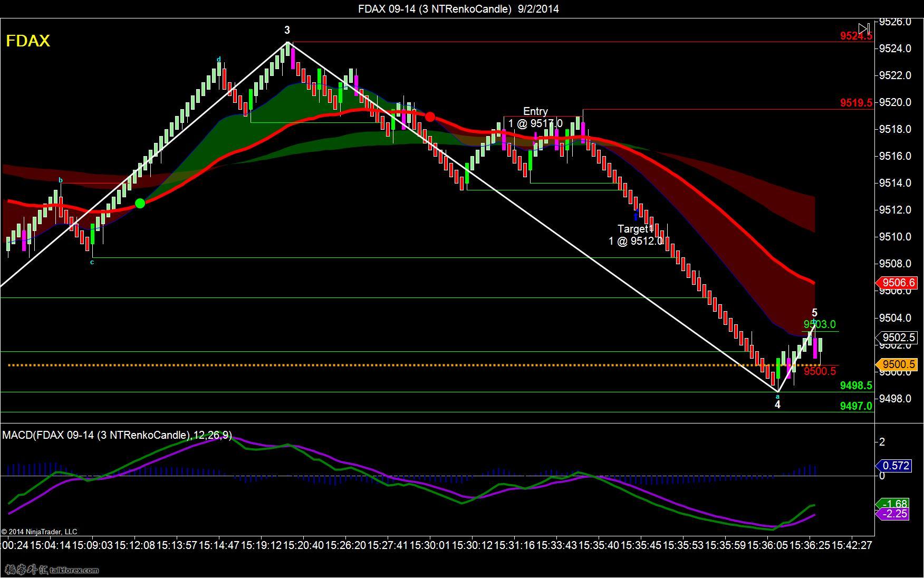Click the 9506.6 red moving average price marker
This screenshot has width=924, height=578.
pos(897,283)
